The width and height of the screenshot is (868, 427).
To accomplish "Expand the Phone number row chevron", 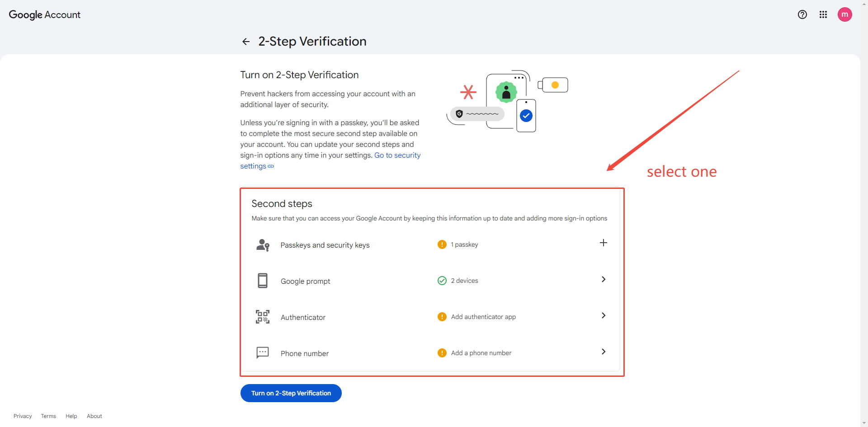I will point(604,352).
